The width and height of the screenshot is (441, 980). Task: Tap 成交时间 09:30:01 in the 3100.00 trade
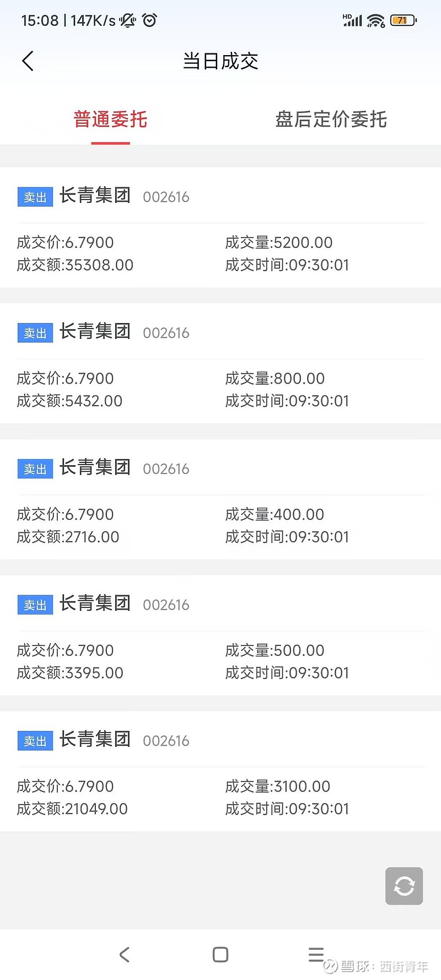pos(287,809)
